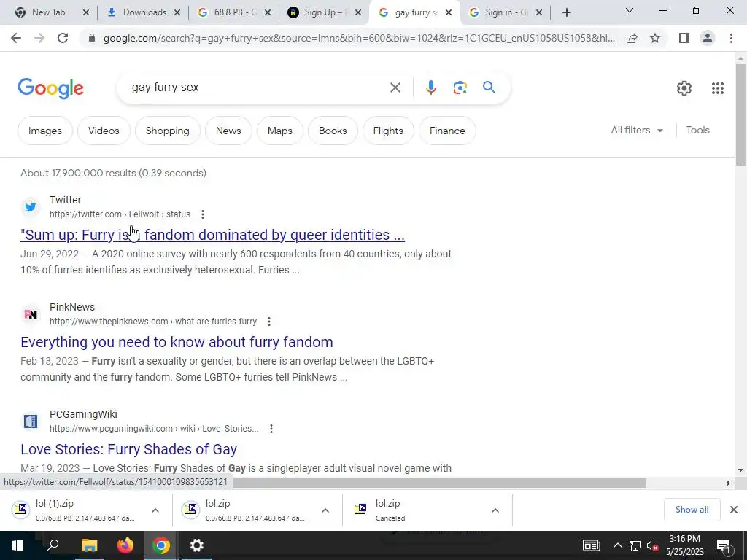Viewport: 747px width, 560px height.
Task: Switch to the Sign Up tab
Action: 324,12
